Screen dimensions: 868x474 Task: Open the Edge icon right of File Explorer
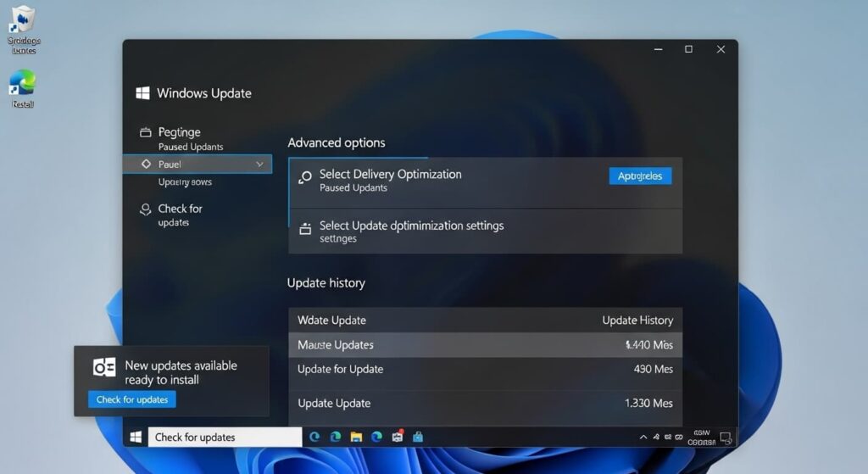tap(377, 437)
